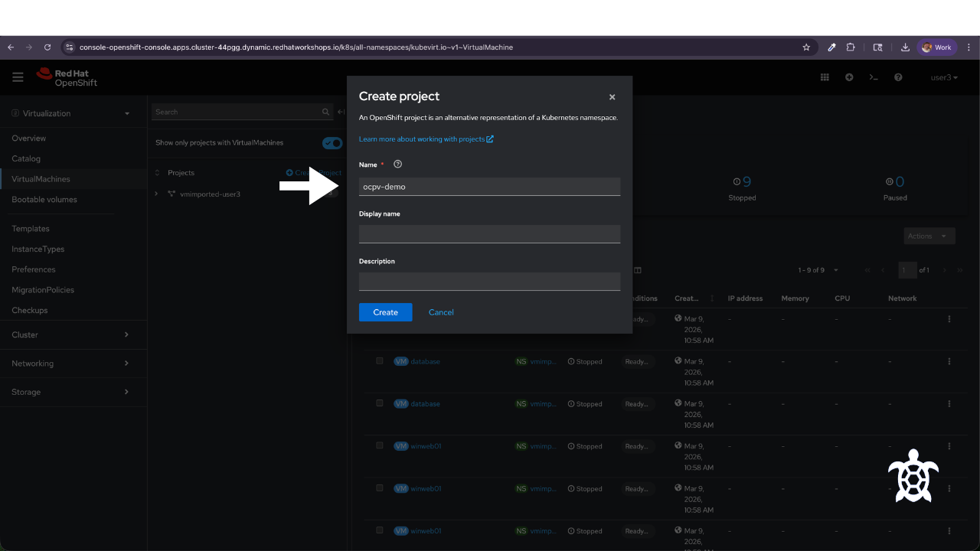
Task: Open MigrationPolicies in the sidebar
Action: click(43, 290)
